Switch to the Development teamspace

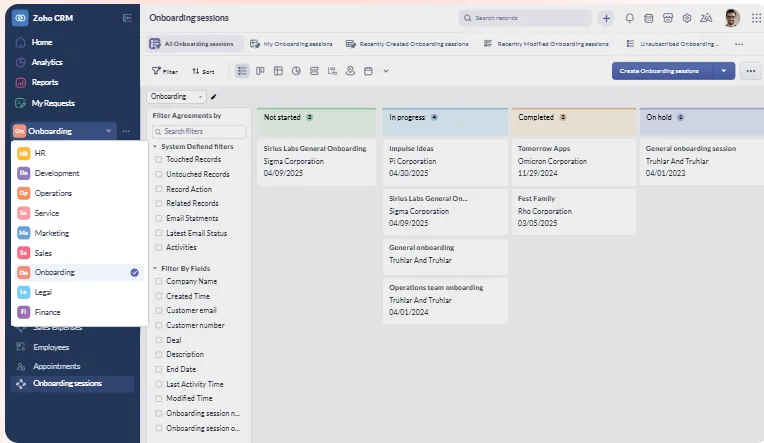80,173
